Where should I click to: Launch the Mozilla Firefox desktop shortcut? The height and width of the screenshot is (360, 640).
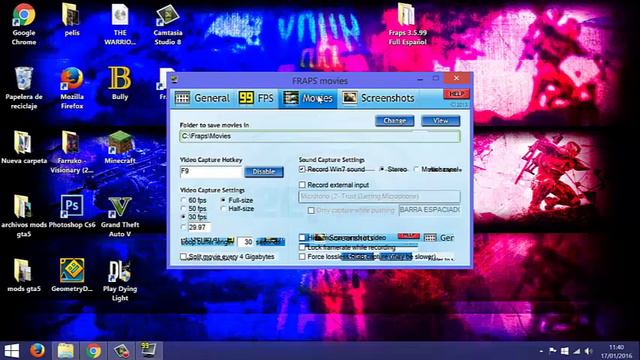72,88
